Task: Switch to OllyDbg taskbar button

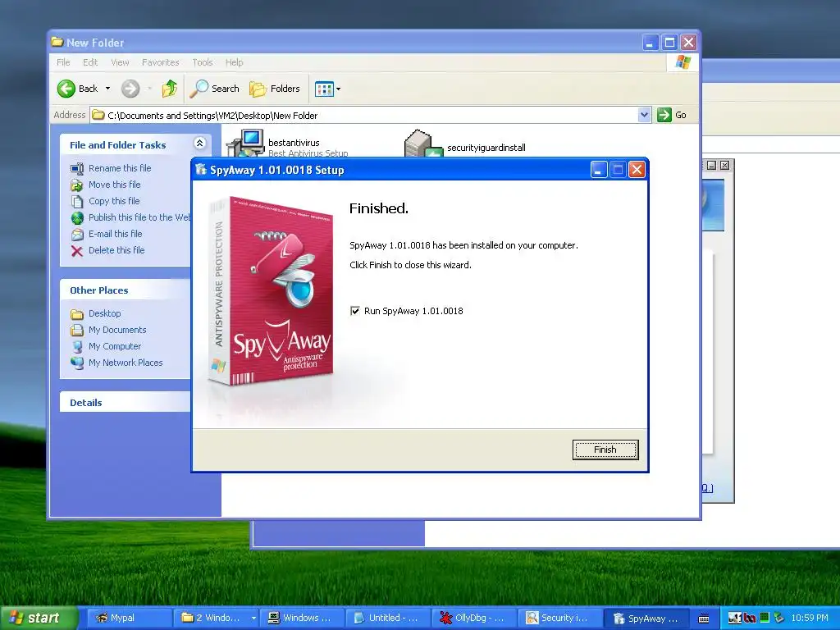Action: coord(475,618)
